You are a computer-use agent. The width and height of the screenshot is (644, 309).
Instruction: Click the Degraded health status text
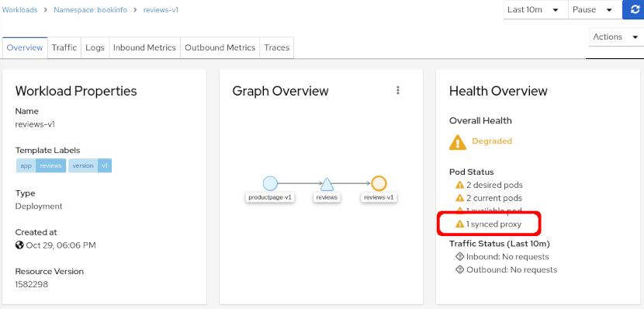[492, 141]
